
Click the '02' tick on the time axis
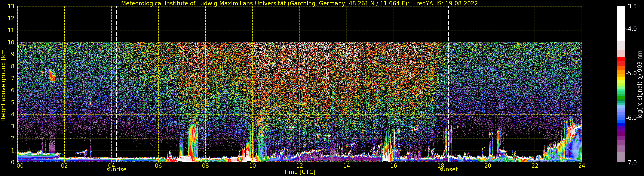(64, 166)
